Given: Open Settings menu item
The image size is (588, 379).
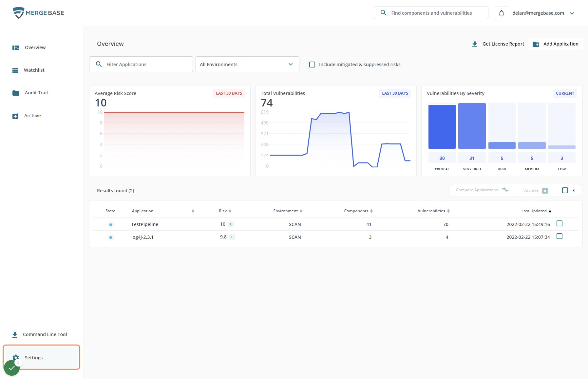Looking at the screenshot, I should tap(42, 357).
